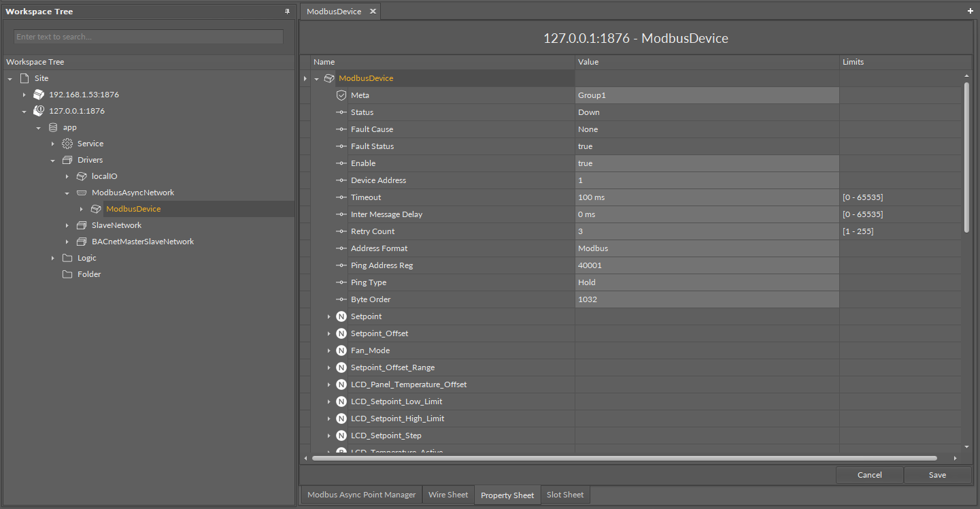Switch to the Wire Sheet tab

click(448, 495)
